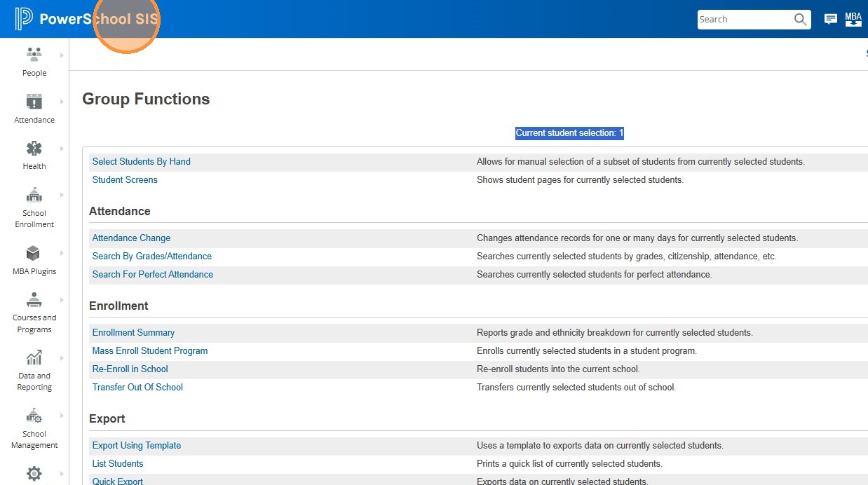Open the Courses and Programs icon
The image size is (868, 485).
[34, 300]
